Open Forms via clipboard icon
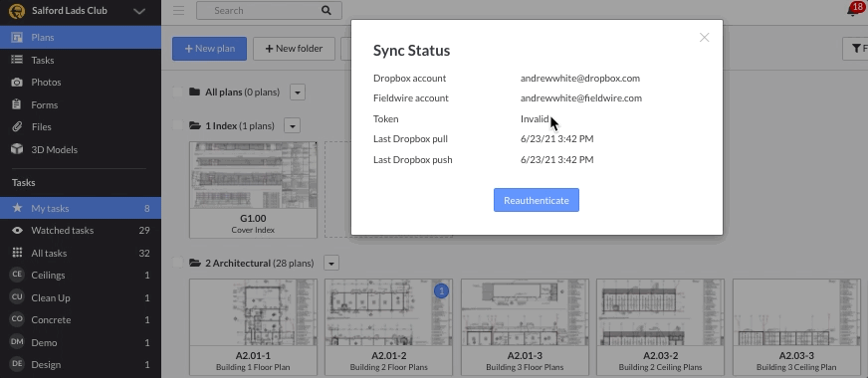 coord(17,104)
